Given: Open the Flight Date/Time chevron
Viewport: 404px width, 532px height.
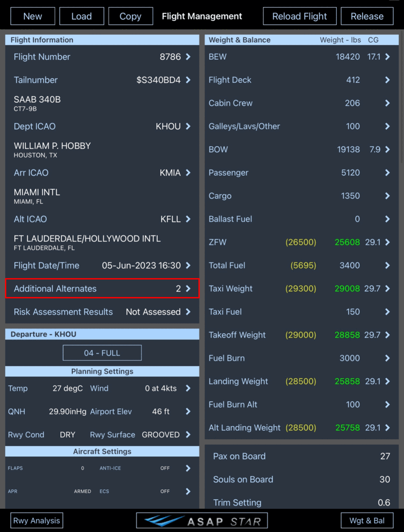Looking at the screenshot, I should click(188, 265).
